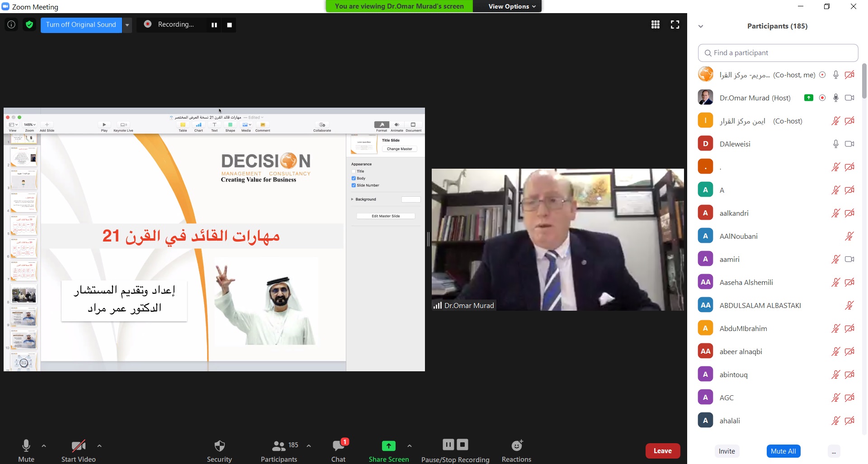This screenshot has width=868, height=464.
Task: Leave the meeting
Action: (662, 450)
